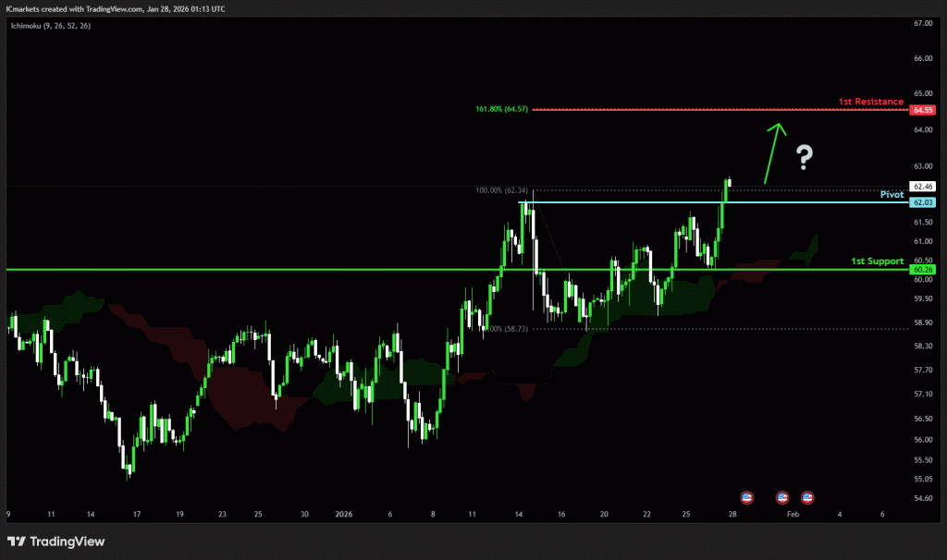947x560 pixels.
Task: Click the Feb label on the time axis
Action: 792,513
